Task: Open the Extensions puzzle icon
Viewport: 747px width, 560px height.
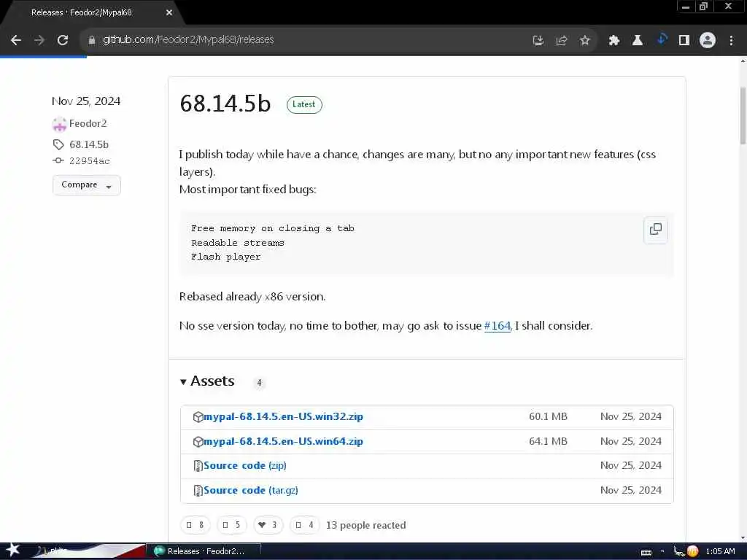Action: [614, 41]
